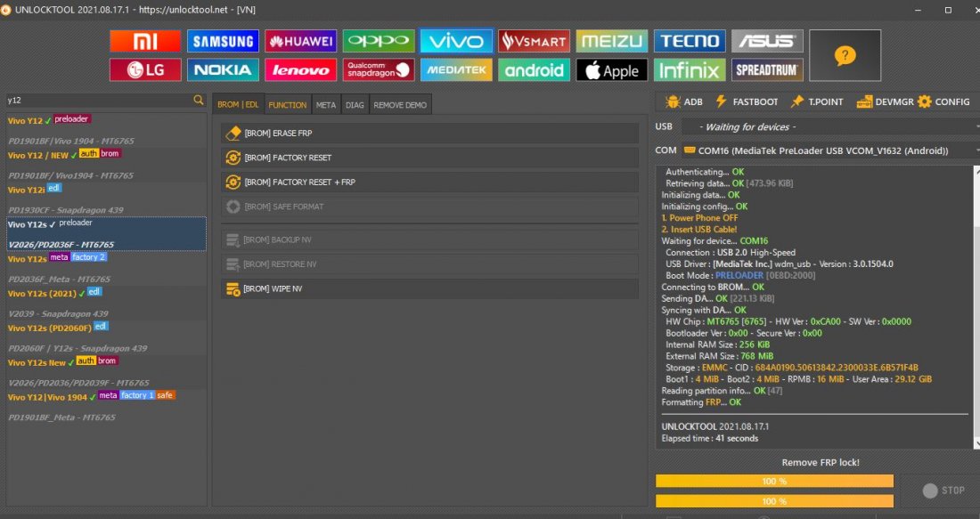980x519 pixels.
Task: Open the ASUS brand tile
Action: pos(767,41)
